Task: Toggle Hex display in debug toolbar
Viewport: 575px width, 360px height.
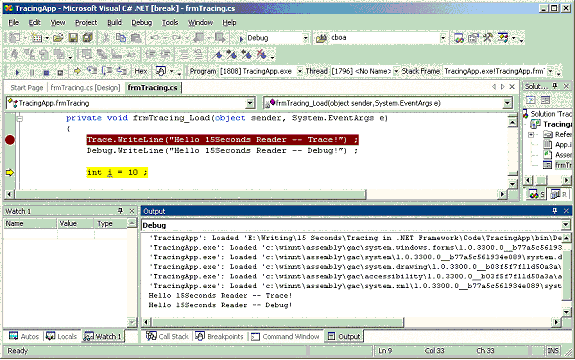Action: [141, 71]
